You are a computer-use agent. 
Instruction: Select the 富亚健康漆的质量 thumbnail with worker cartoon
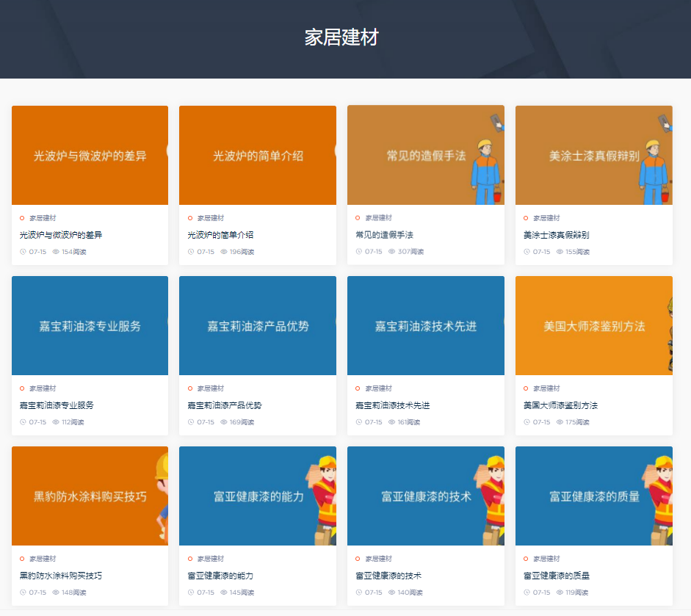pos(593,496)
